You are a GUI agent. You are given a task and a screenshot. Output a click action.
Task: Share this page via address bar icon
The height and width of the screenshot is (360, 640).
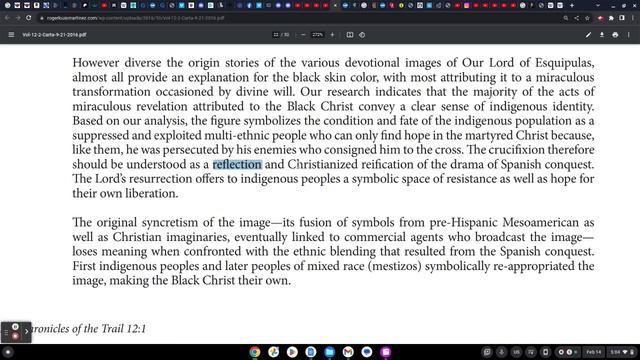coord(576,18)
